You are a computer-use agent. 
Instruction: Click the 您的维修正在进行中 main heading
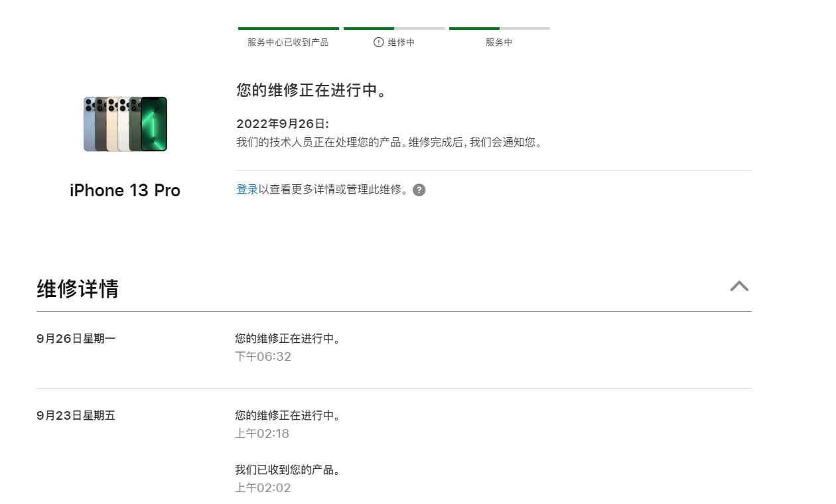point(311,90)
